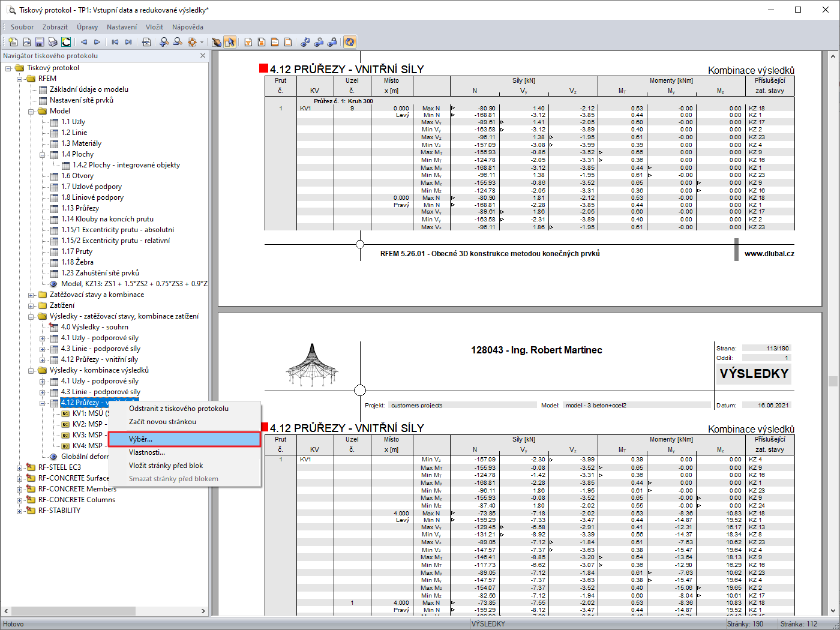The width and height of the screenshot is (840, 630).
Task: Click the circular refresh icon in the toolbar
Action: [350, 42]
